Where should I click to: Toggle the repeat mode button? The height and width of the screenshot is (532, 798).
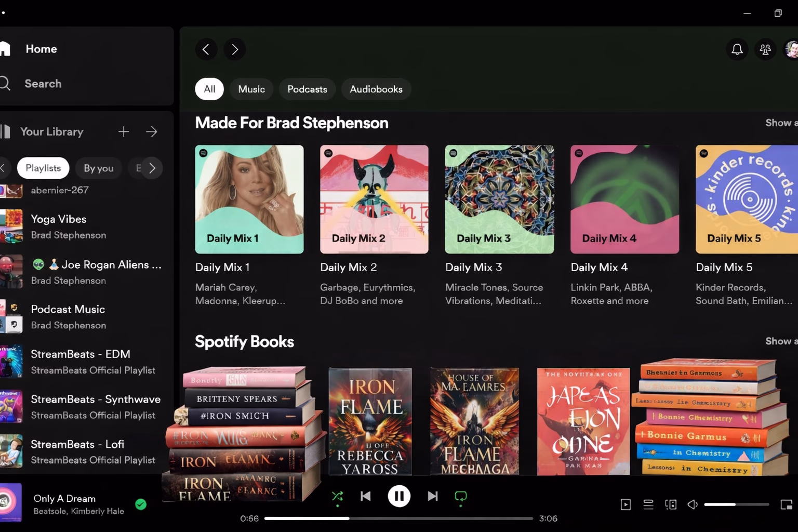[461, 496]
